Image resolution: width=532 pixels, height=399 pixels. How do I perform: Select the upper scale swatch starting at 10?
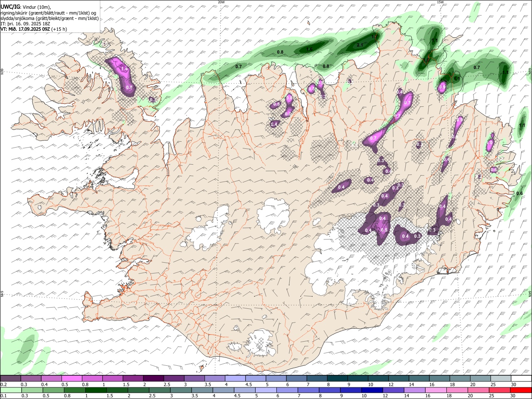coord(378,378)
